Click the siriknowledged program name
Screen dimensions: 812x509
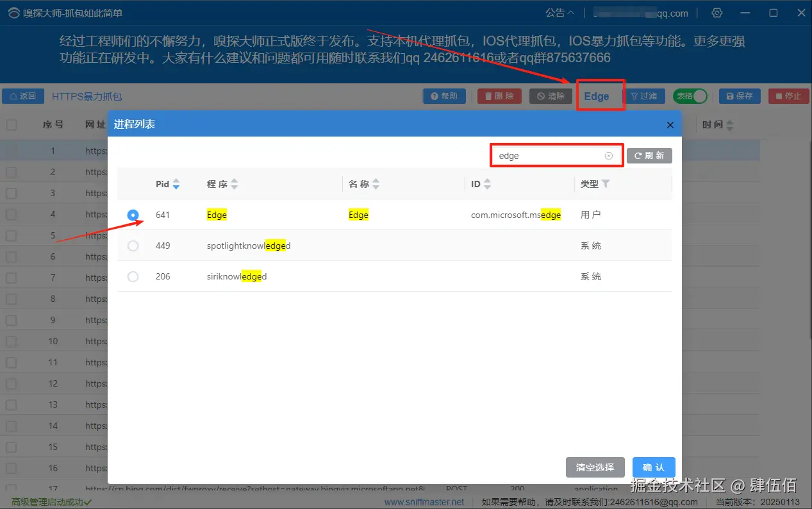click(x=236, y=276)
